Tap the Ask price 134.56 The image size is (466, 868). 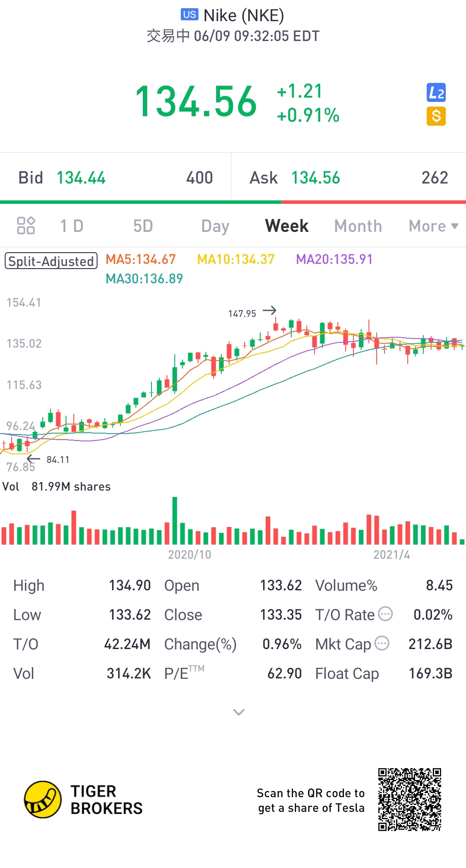(x=316, y=178)
